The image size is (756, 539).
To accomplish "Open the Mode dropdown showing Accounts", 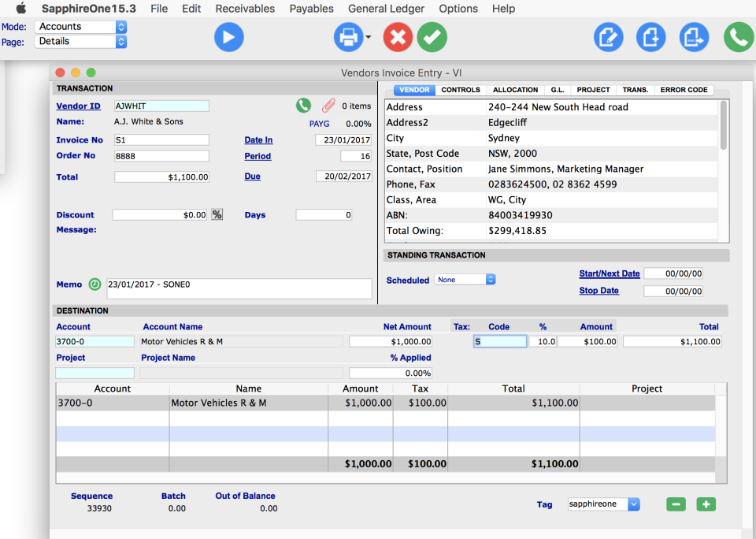I will 80,27.
